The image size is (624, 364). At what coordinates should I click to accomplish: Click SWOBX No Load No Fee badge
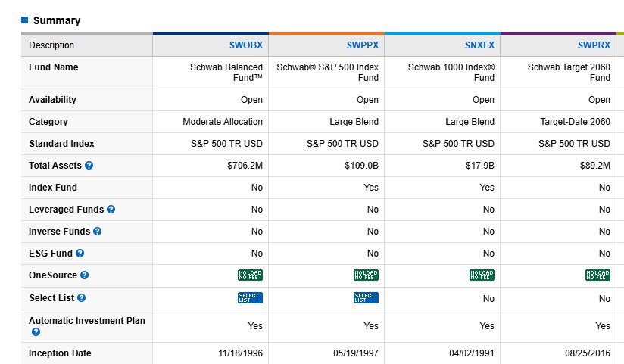[x=251, y=275]
